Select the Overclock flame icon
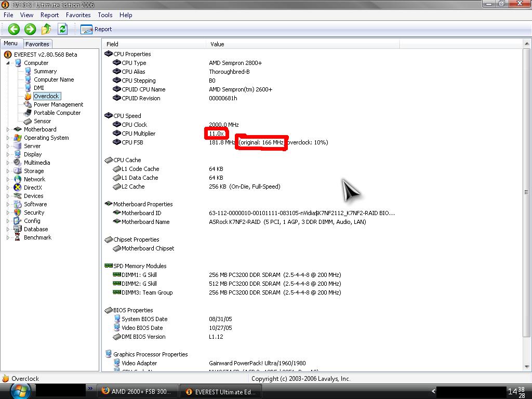 tap(28, 96)
